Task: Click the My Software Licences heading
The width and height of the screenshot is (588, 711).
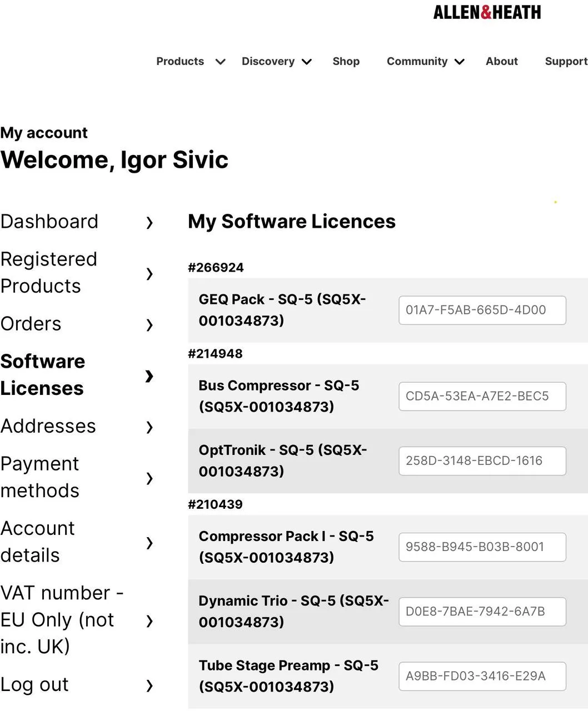Action: click(x=292, y=221)
